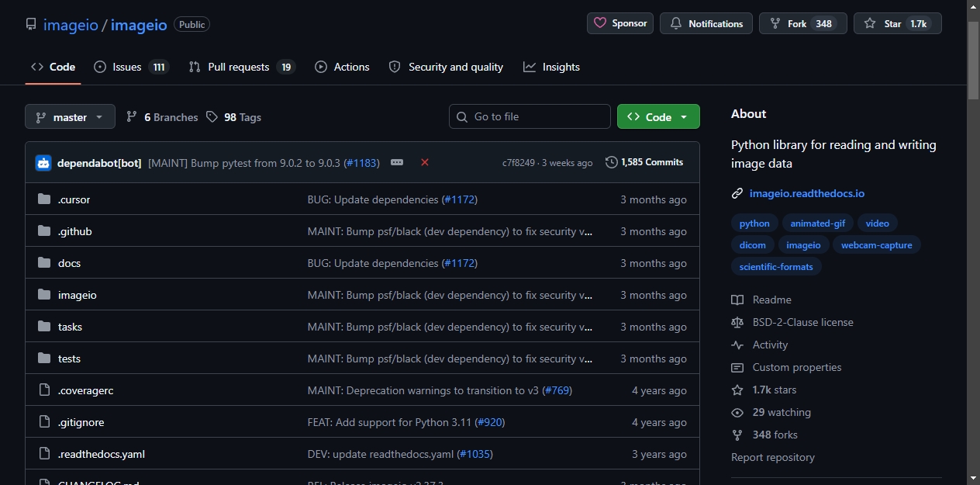Click the star icon on Star button
Image resolution: width=980 pixels, height=485 pixels.
click(870, 24)
